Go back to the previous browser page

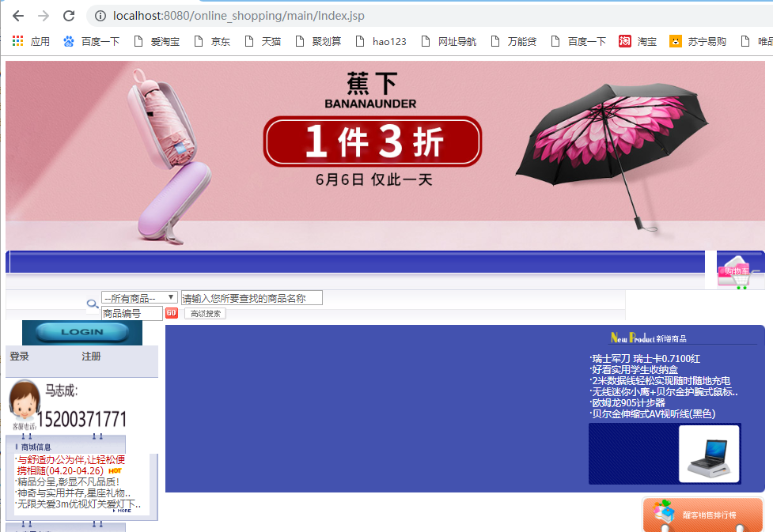18,16
